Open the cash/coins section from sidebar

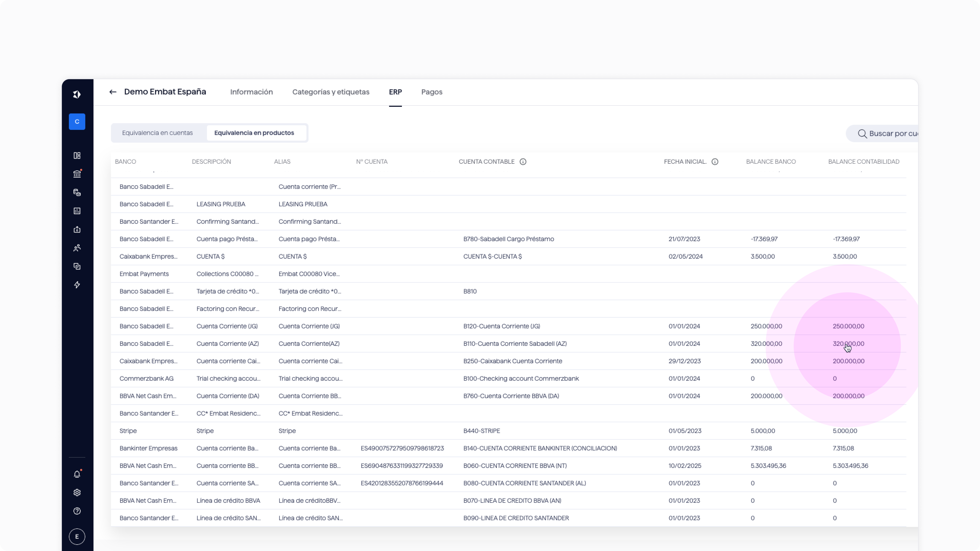[x=77, y=192]
